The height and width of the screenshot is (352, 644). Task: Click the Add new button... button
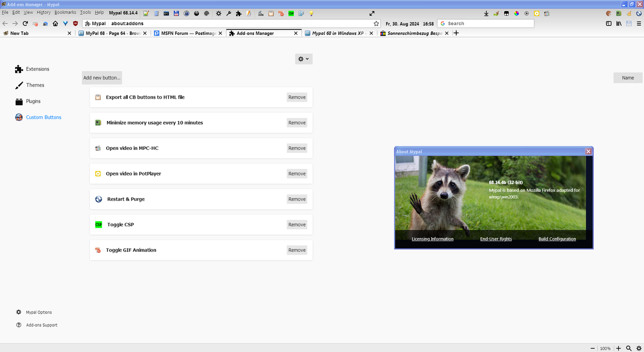(x=102, y=78)
